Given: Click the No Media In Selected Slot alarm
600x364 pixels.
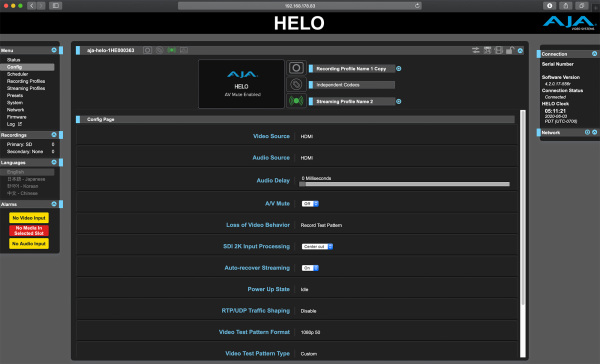Looking at the screenshot, I should tap(29, 230).
